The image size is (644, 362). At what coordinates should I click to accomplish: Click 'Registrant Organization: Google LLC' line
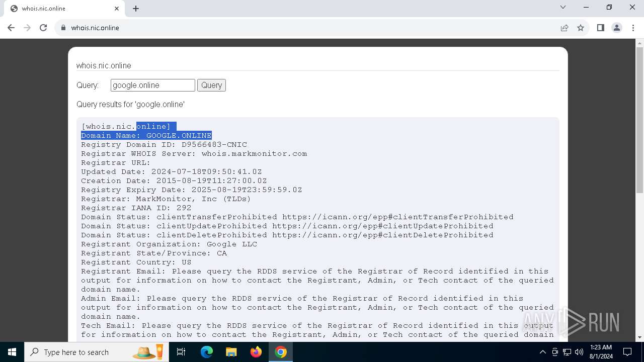tap(169, 244)
